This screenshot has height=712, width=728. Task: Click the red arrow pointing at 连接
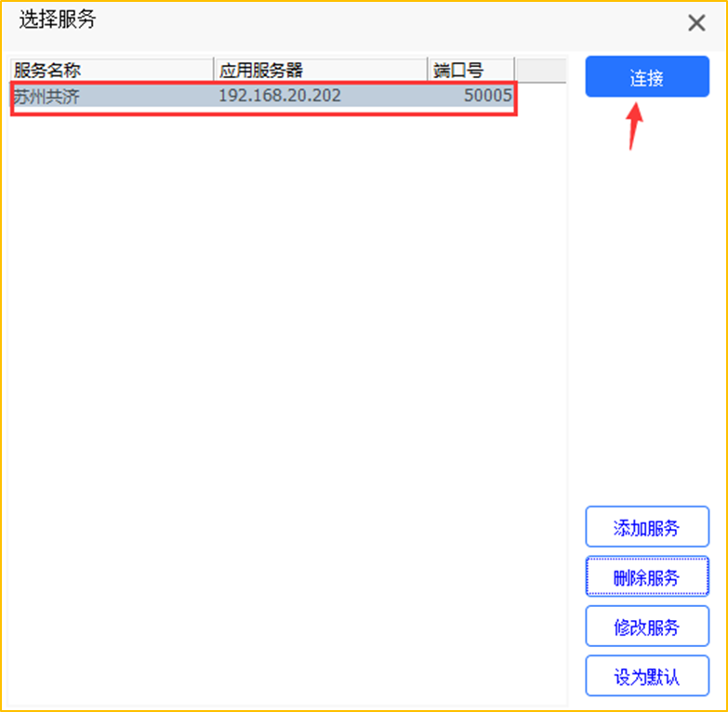click(635, 125)
